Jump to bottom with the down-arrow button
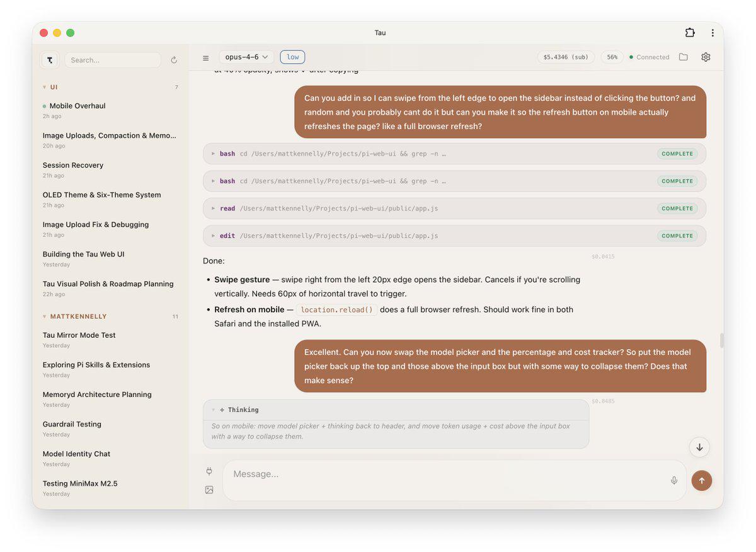The width and height of the screenshot is (756, 552). [699, 447]
